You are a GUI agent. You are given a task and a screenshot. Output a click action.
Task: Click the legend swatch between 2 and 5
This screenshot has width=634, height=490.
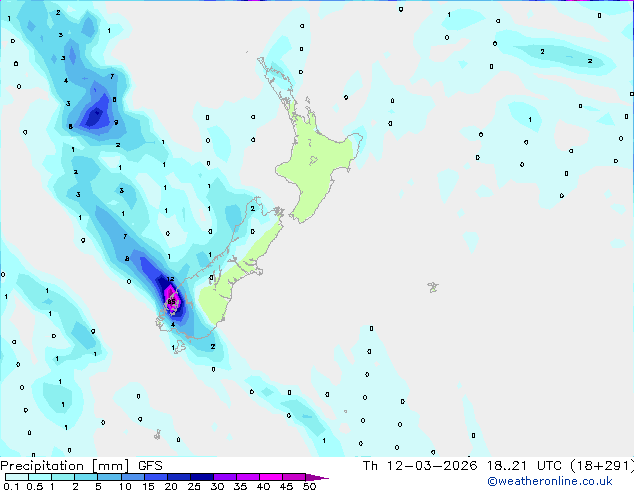(86, 477)
